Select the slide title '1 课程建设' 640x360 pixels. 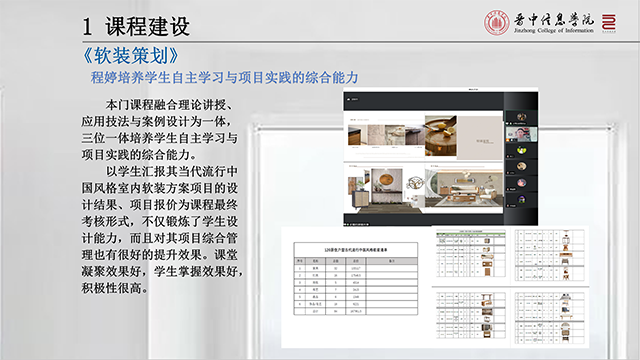pos(136,27)
